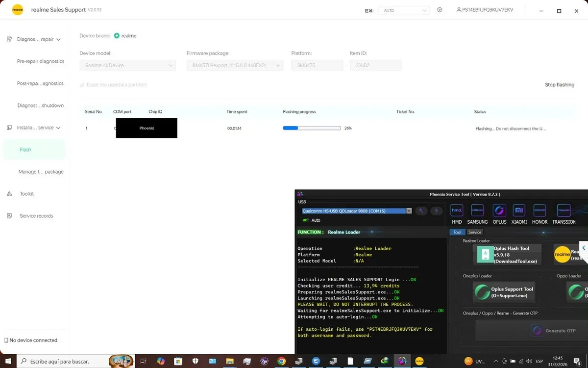Click the volume icon in system tray
588x368 pixels.
click(x=530, y=361)
